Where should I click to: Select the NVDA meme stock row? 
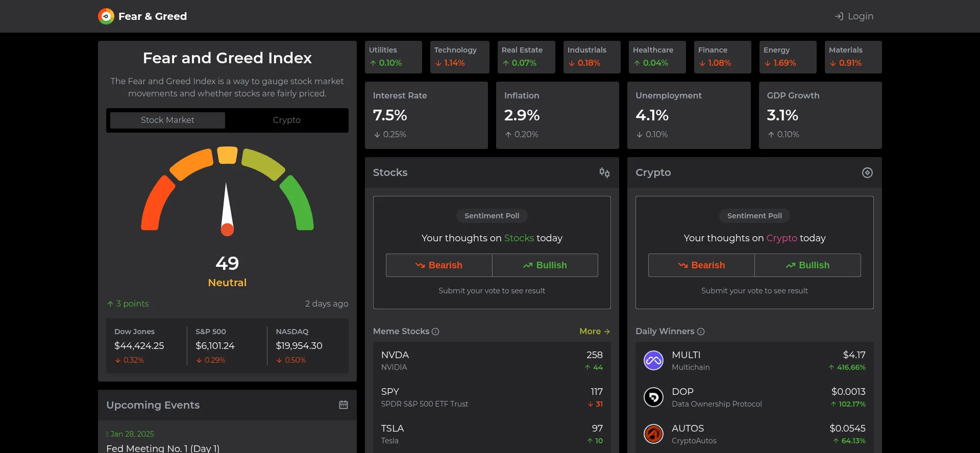click(492, 361)
